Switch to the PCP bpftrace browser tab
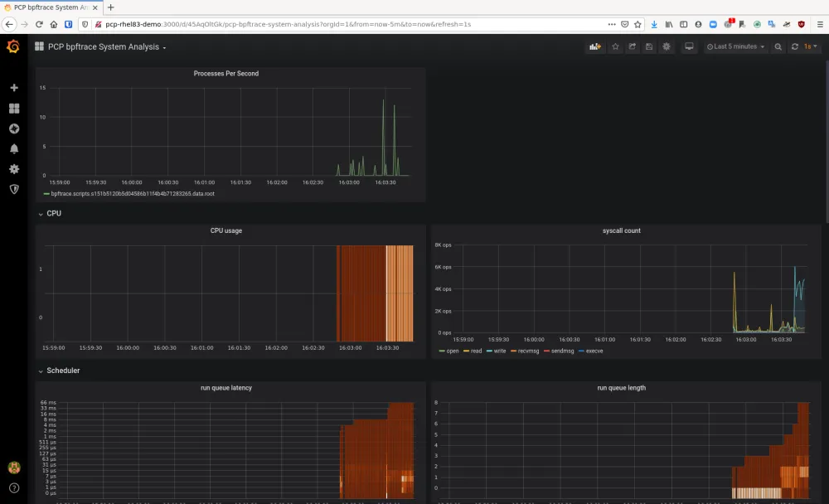 [x=50, y=7]
